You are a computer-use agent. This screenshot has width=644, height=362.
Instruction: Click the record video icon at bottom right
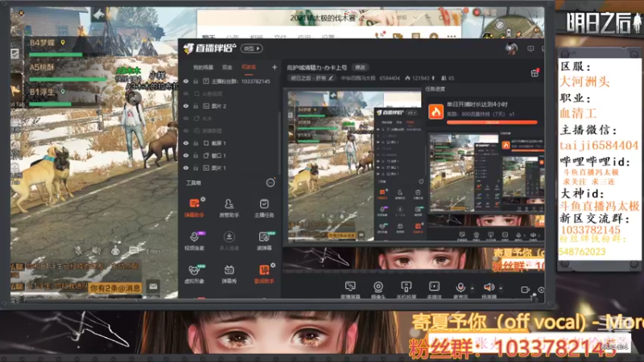pos(525,290)
